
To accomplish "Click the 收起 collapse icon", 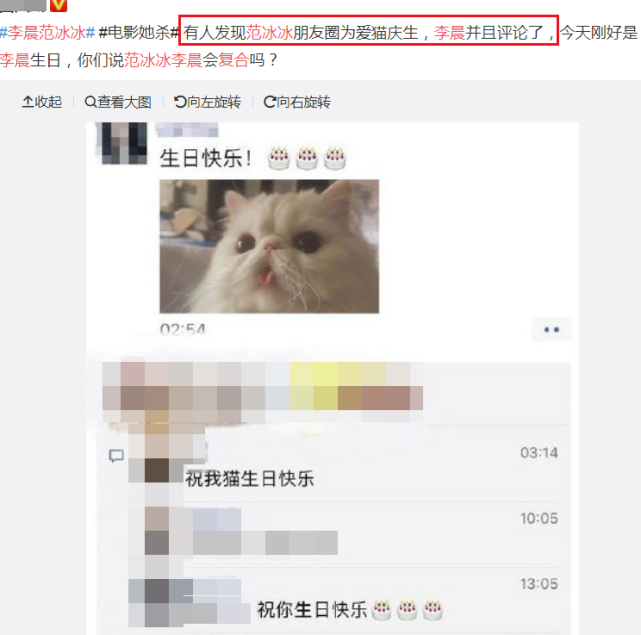I will [x=42, y=102].
